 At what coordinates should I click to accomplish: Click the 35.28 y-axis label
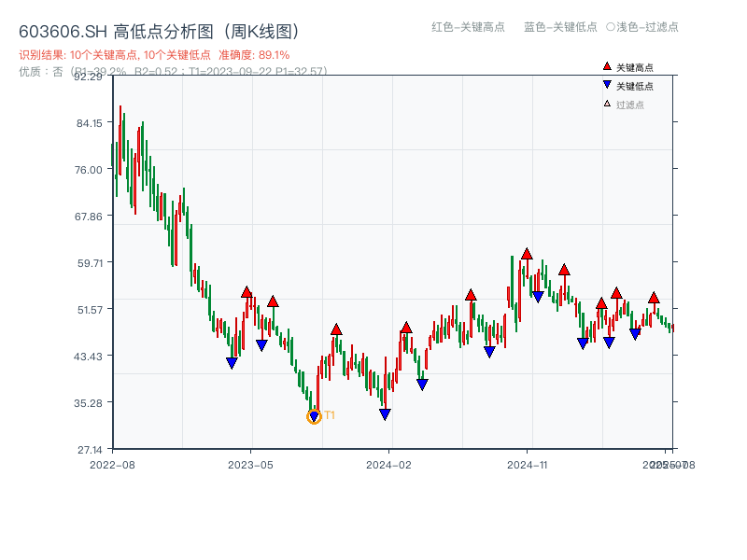click(x=88, y=403)
